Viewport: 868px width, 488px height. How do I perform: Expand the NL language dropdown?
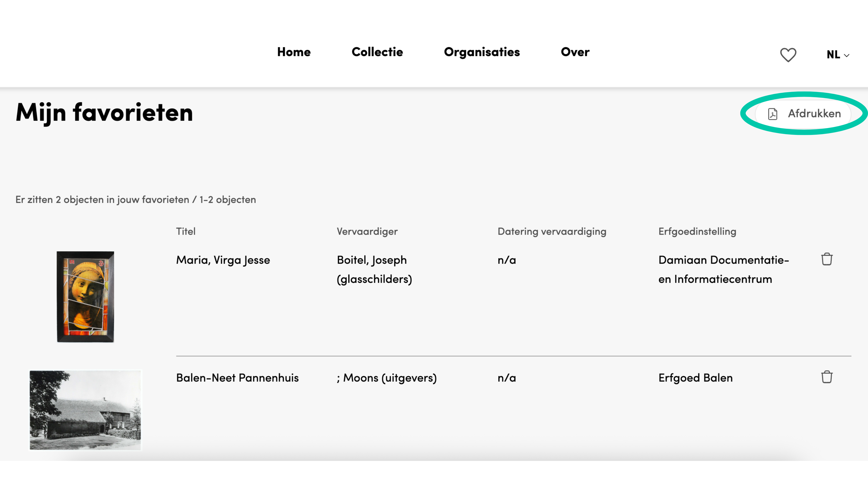(x=838, y=54)
